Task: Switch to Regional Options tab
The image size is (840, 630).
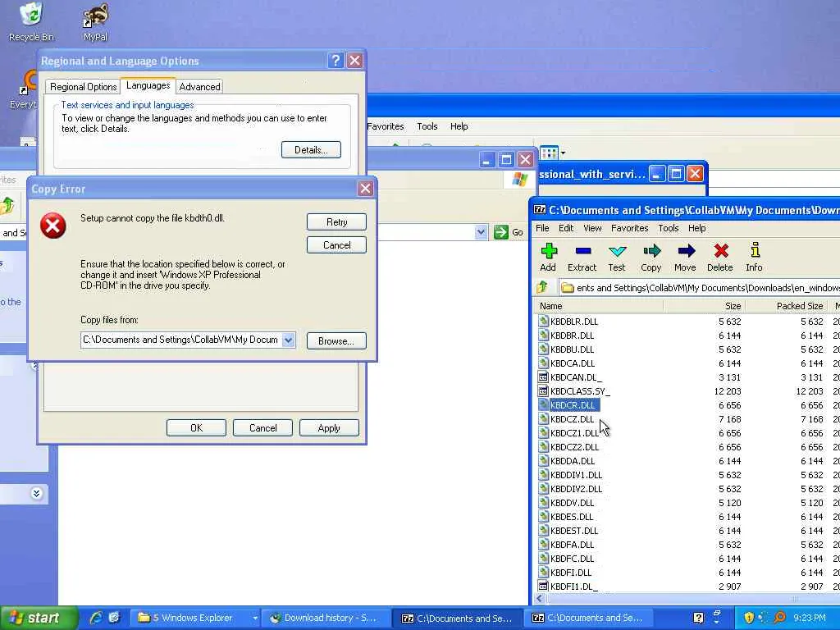Action: point(83,87)
